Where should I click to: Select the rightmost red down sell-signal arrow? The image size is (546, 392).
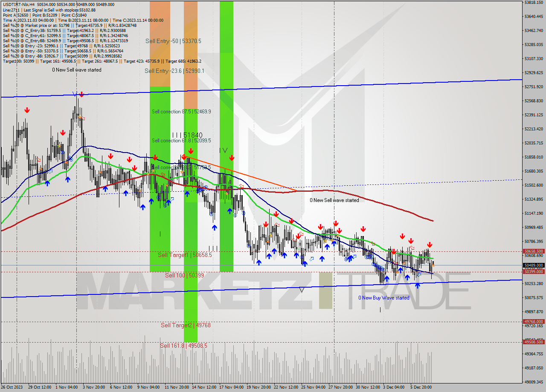pyautogui.click(x=430, y=245)
